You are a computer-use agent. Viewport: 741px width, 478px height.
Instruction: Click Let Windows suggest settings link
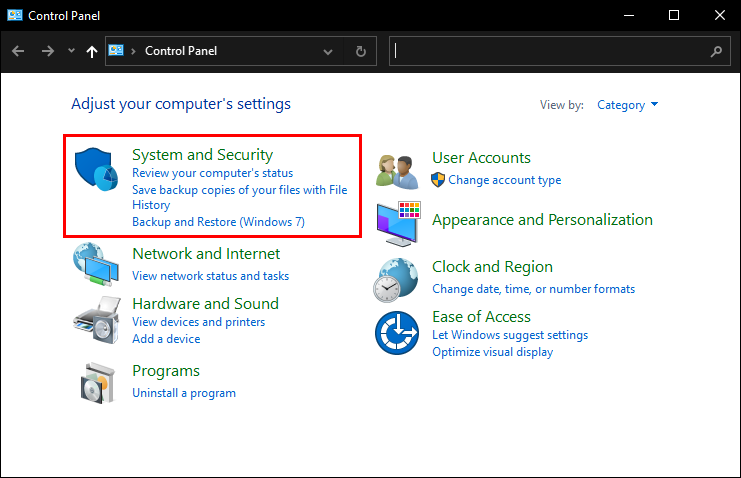pos(510,335)
